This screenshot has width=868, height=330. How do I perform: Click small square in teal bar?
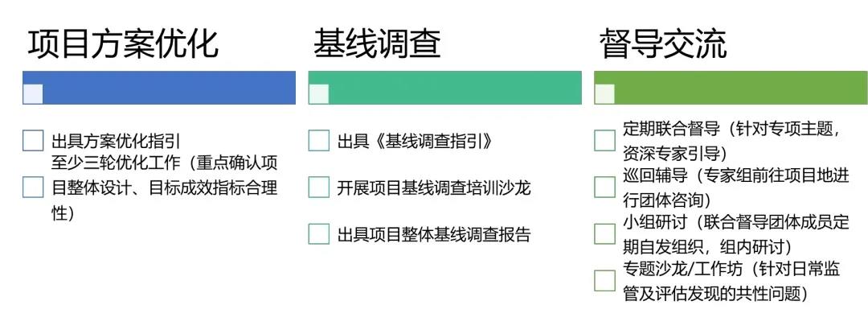(x=318, y=93)
